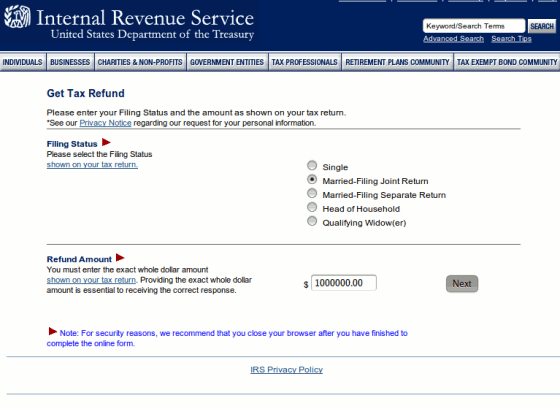This screenshot has width=560, height=409.
Task: Click the IRS eagle logo icon
Action: pyautogui.click(x=17, y=17)
